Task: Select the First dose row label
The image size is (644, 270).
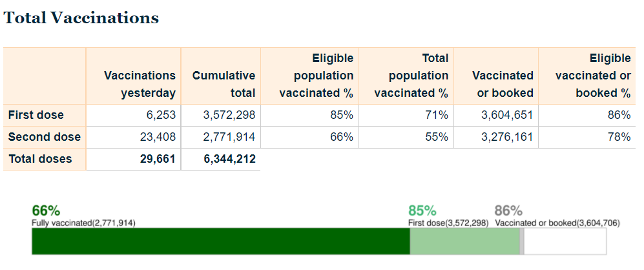Action: 36,115
